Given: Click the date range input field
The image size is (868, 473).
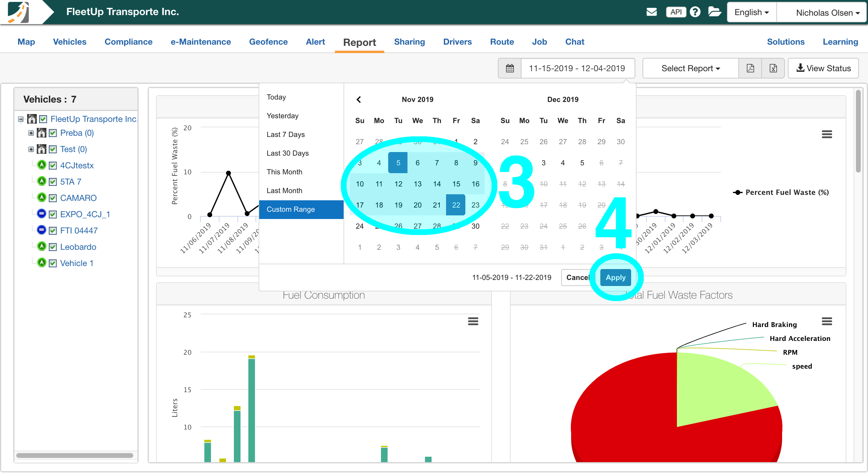Looking at the screenshot, I should pos(577,68).
